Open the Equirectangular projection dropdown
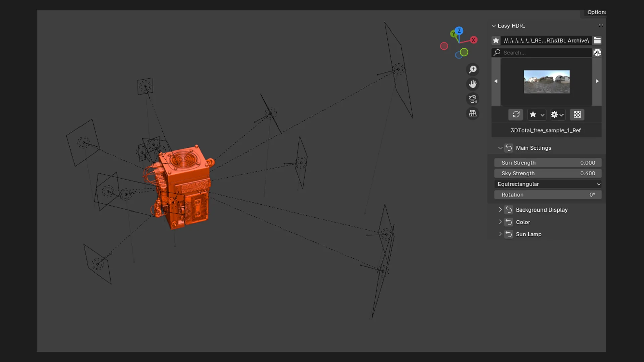The height and width of the screenshot is (362, 644). pyautogui.click(x=548, y=184)
